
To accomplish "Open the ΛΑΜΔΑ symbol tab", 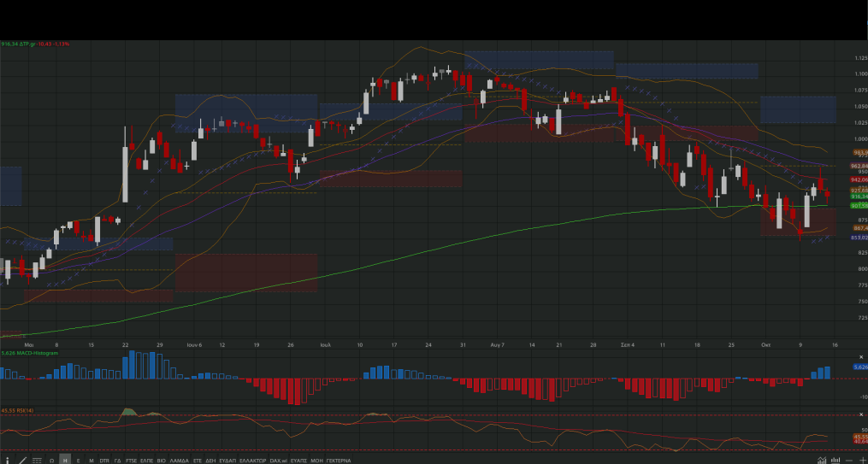I will click(180, 460).
